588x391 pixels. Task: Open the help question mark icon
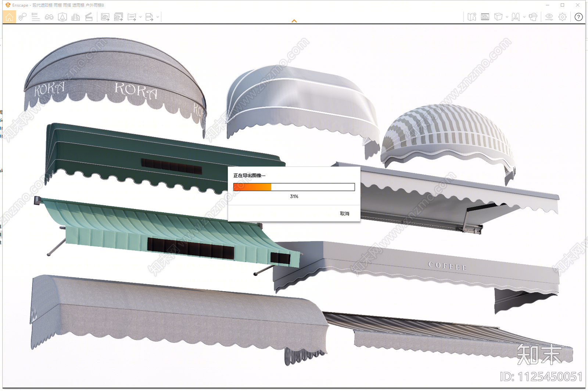tap(578, 17)
